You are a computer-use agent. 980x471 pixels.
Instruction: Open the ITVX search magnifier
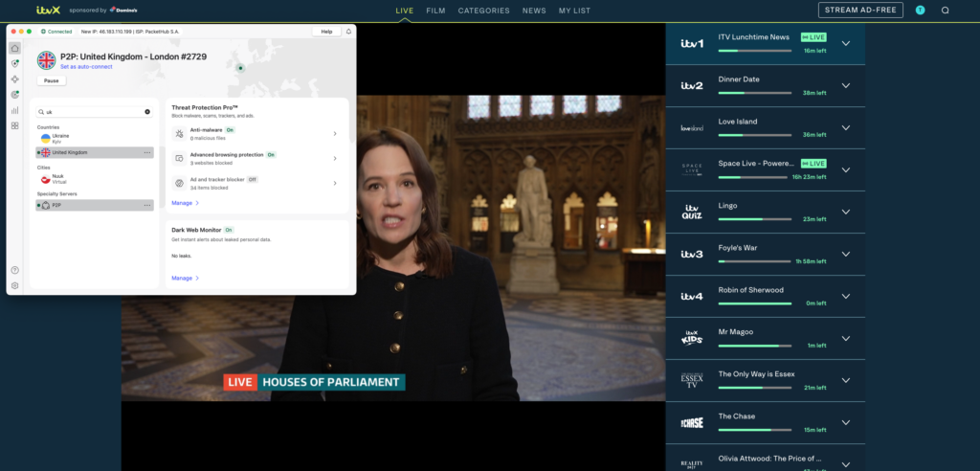[945, 10]
